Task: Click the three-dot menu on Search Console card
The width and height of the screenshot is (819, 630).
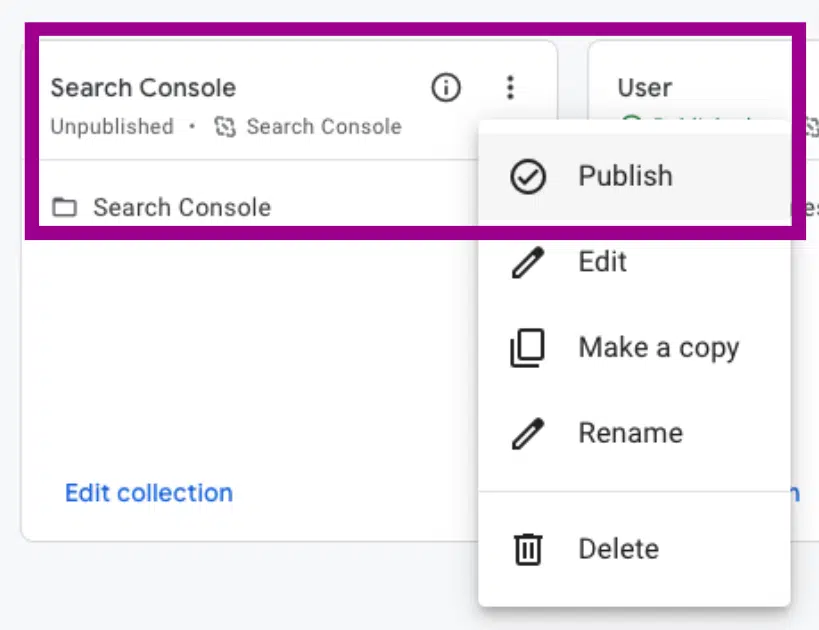Action: coord(511,88)
